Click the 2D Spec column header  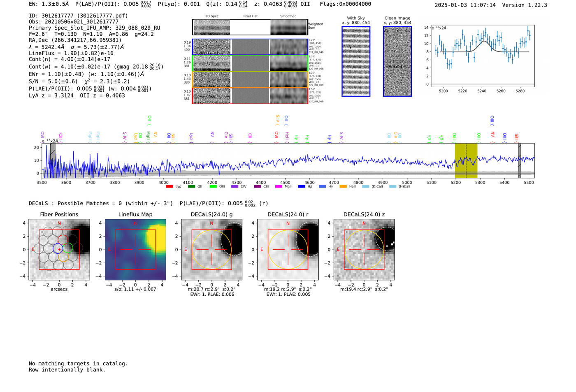tap(212, 16)
